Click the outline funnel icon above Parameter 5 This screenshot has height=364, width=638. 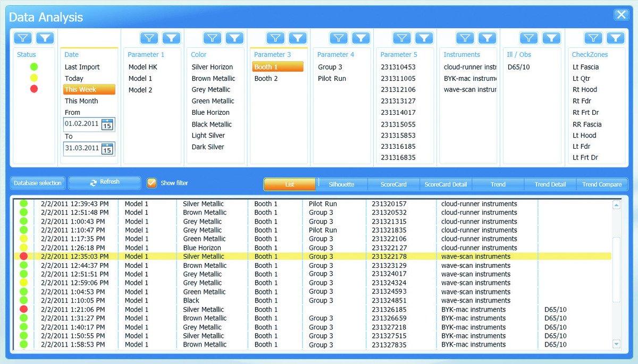click(402, 38)
